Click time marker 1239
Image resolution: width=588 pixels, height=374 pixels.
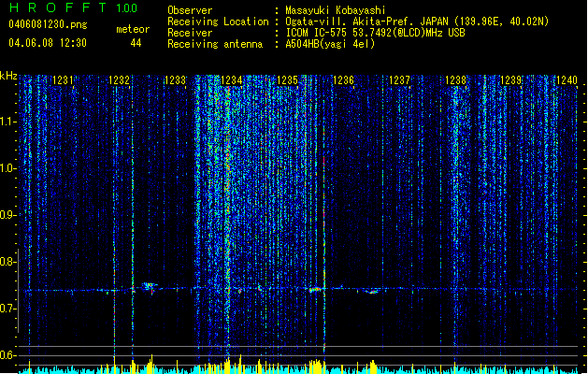click(x=511, y=80)
